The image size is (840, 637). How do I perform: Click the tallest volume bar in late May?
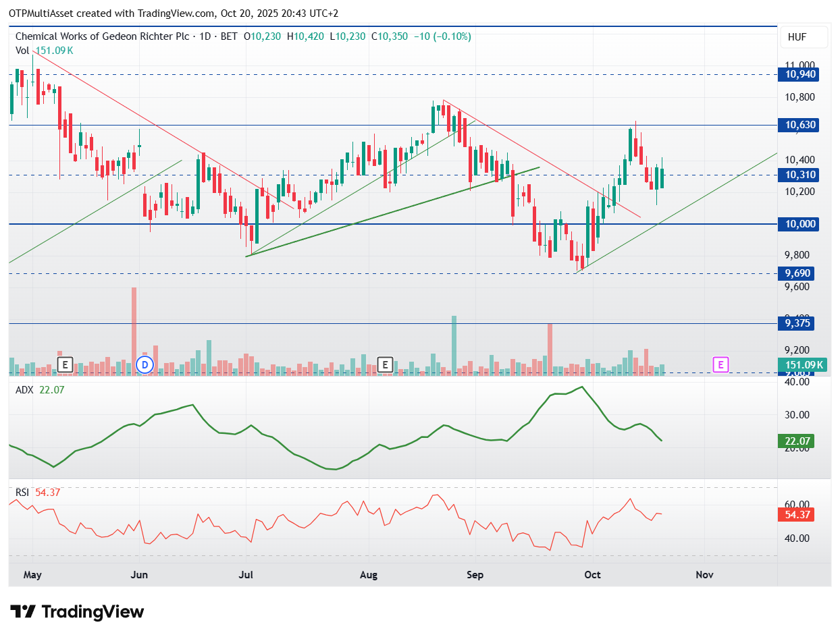pos(134,331)
